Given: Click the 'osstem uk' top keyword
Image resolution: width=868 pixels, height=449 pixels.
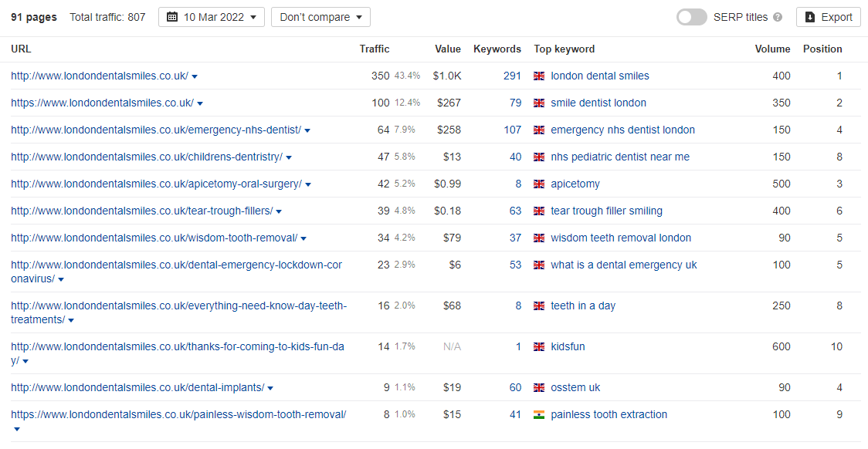Looking at the screenshot, I should 575,388.
